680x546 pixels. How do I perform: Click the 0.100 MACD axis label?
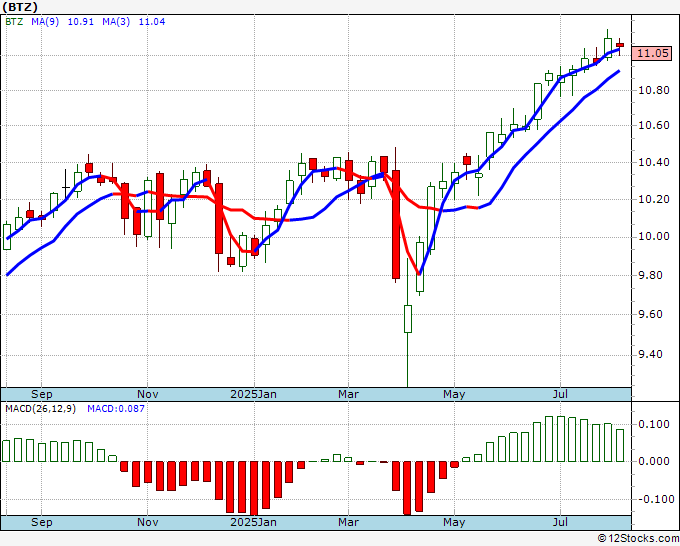click(x=654, y=424)
